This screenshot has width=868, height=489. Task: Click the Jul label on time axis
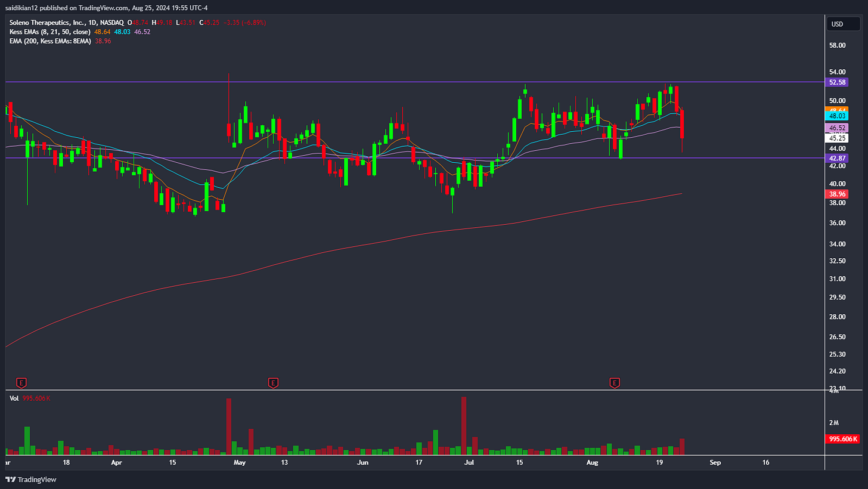click(469, 462)
